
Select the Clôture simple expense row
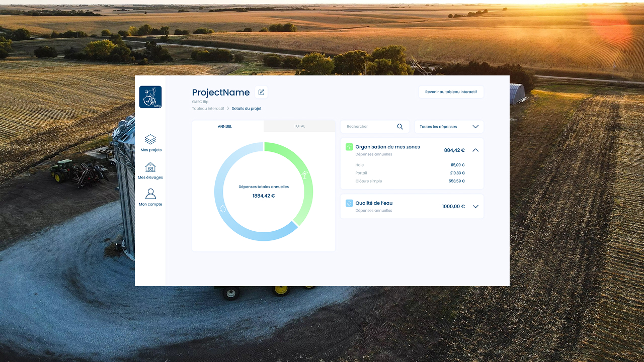click(x=410, y=181)
